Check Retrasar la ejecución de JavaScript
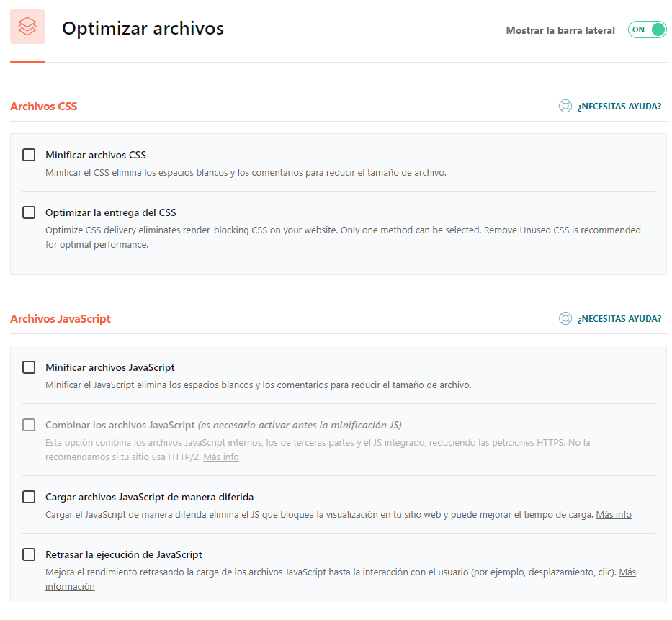This screenshot has height=620, width=672. pos(29,554)
